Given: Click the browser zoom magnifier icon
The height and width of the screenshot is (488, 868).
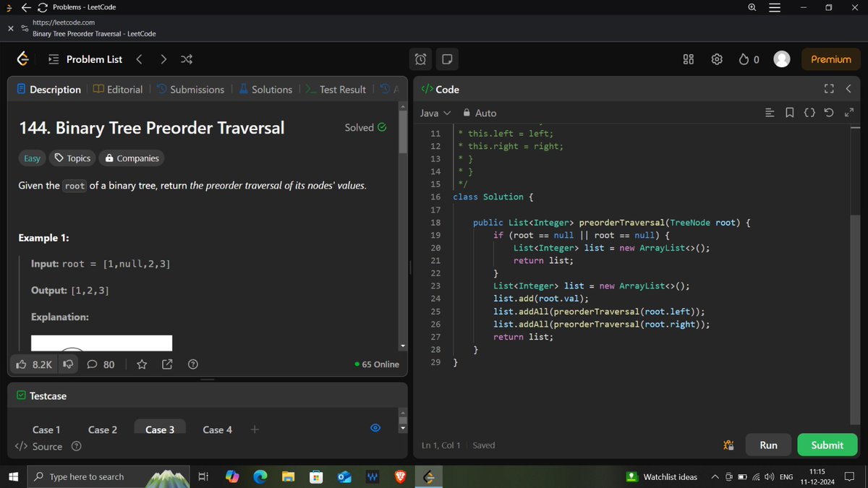Looking at the screenshot, I should pos(752,7).
